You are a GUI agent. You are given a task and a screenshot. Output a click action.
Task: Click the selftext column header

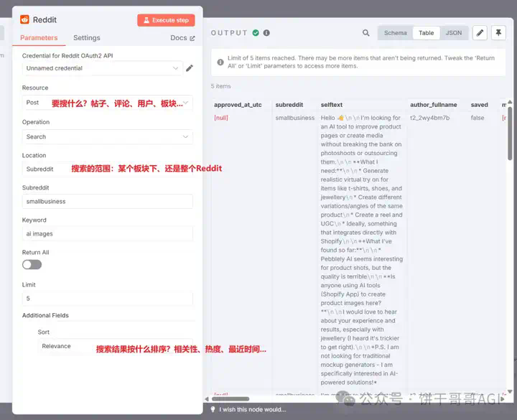331,105
